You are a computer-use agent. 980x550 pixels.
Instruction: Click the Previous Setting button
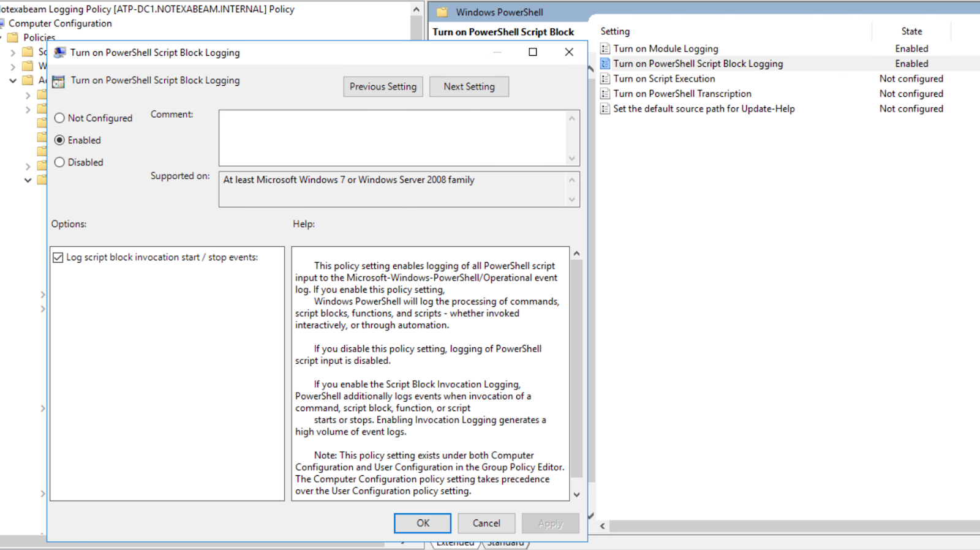(x=383, y=86)
